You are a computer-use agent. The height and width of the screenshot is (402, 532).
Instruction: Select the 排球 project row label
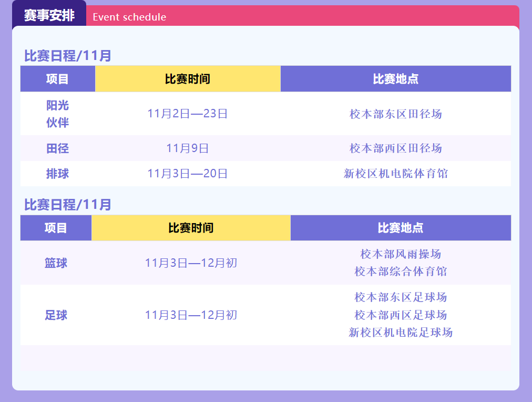[57, 174]
